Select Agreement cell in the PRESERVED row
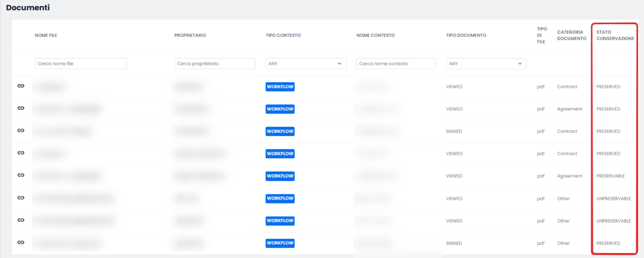644x258 pixels. coord(570,109)
